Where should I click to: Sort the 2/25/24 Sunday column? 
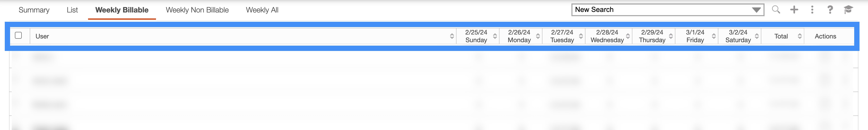click(495, 36)
